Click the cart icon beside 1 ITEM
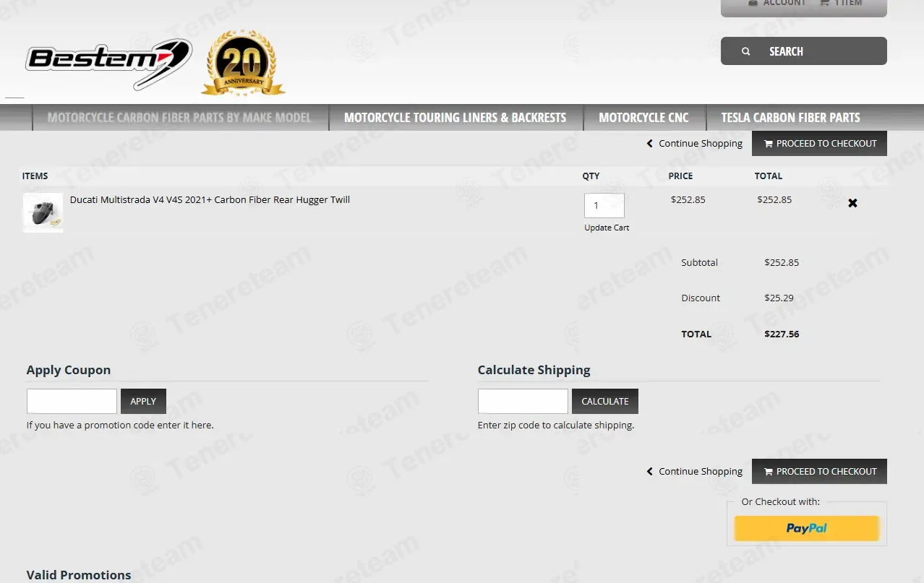This screenshot has height=583, width=924. coord(824,3)
